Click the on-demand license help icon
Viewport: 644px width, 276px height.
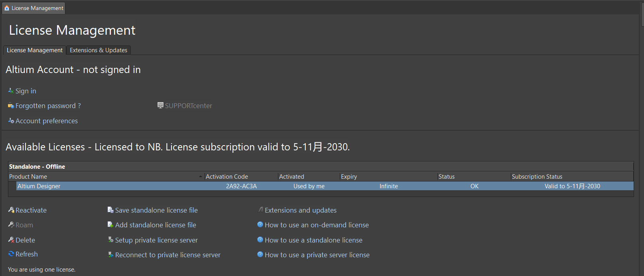[x=260, y=225]
